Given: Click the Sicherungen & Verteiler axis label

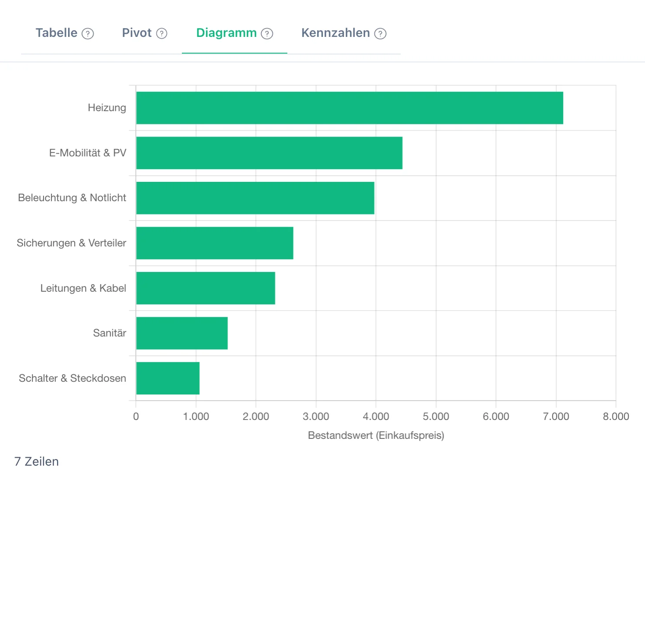Looking at the screenshot, I should point(72,243).
